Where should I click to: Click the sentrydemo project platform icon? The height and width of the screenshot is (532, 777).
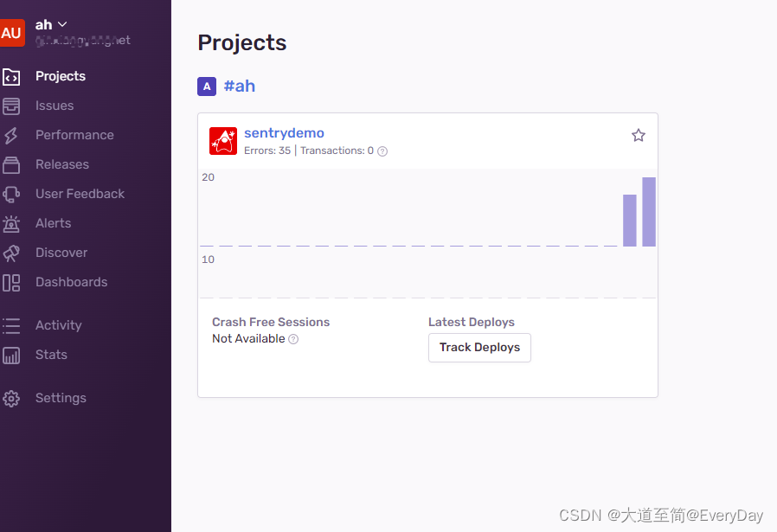point(223,141)
